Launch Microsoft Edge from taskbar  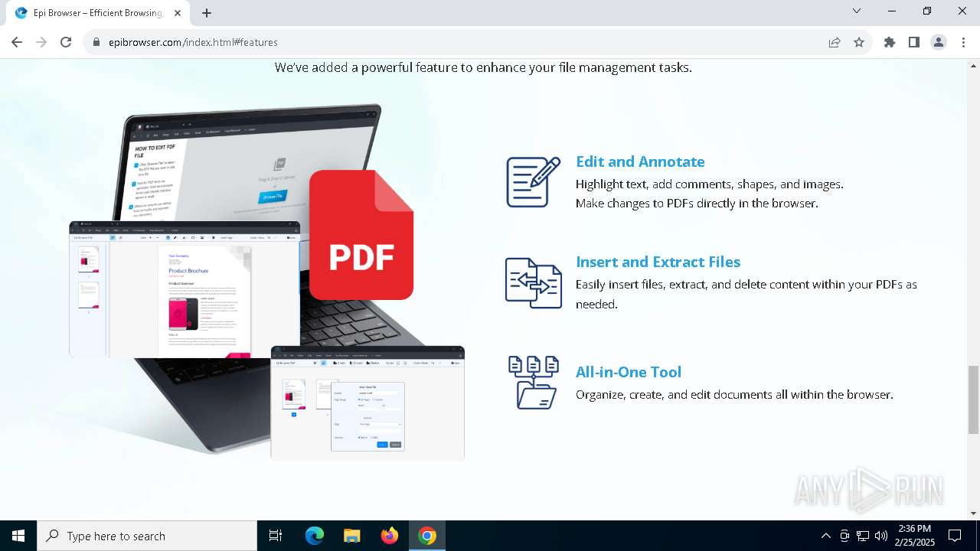click(315, 536)
